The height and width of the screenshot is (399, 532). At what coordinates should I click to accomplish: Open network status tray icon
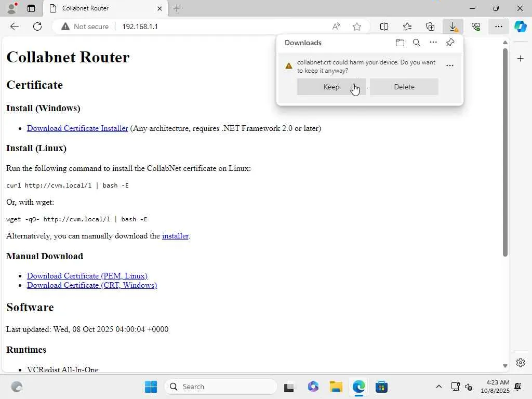pos(455,387)
